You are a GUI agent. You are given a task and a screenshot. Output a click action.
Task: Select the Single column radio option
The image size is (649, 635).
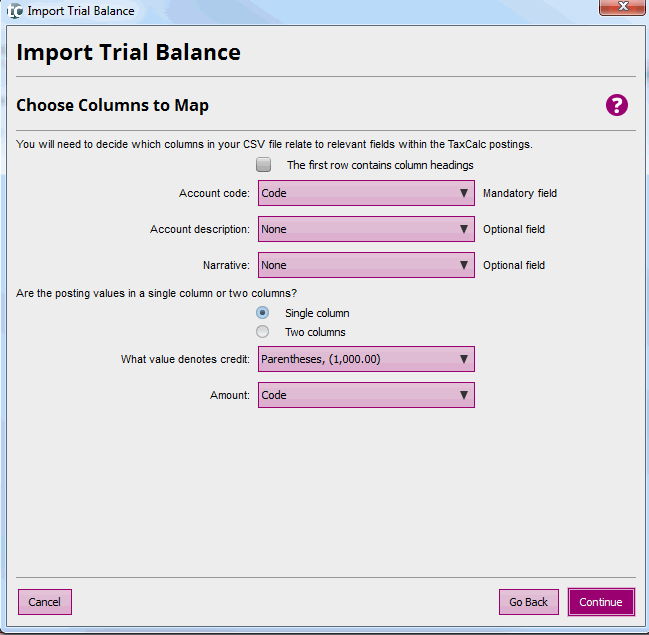[x=263, y=313]
